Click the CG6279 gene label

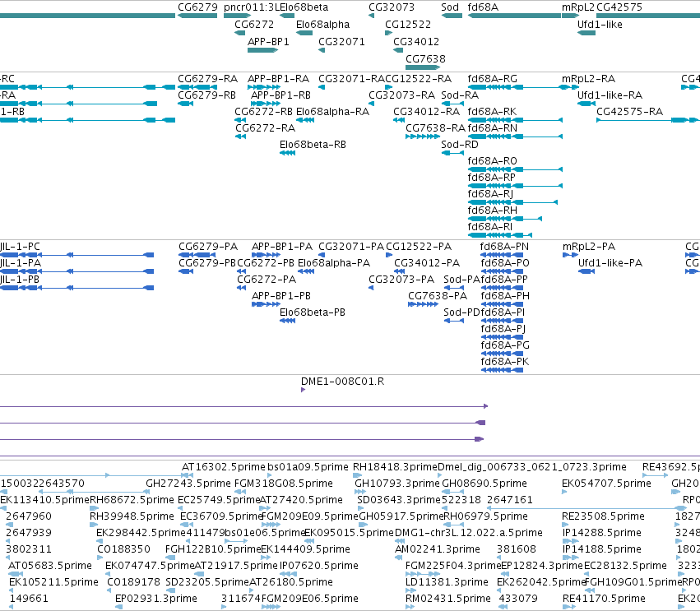click(197, 7)
